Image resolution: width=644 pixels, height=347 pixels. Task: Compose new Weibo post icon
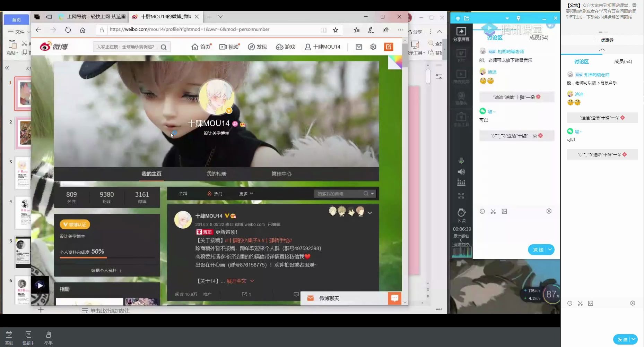(389, 47)
